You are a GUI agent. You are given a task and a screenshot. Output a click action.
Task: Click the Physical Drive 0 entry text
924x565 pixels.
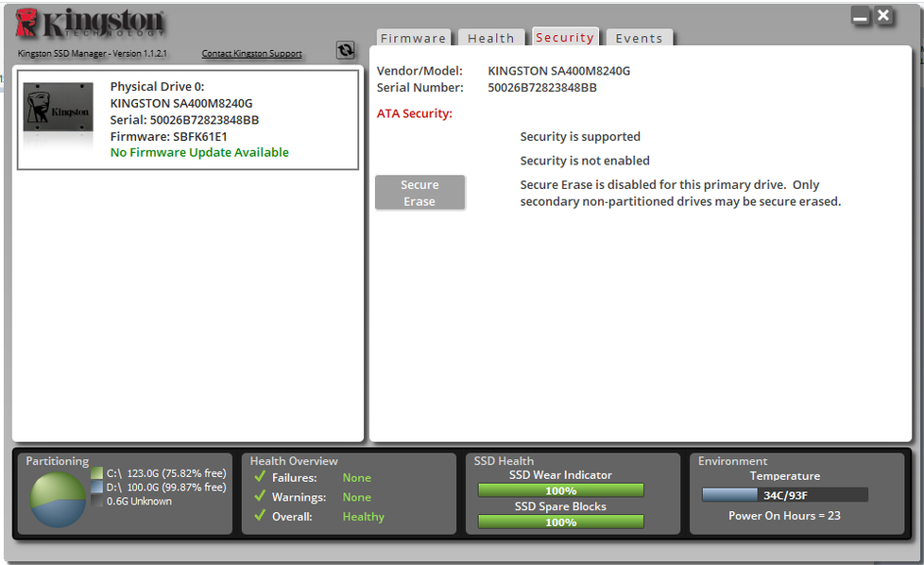coord(157,87)
